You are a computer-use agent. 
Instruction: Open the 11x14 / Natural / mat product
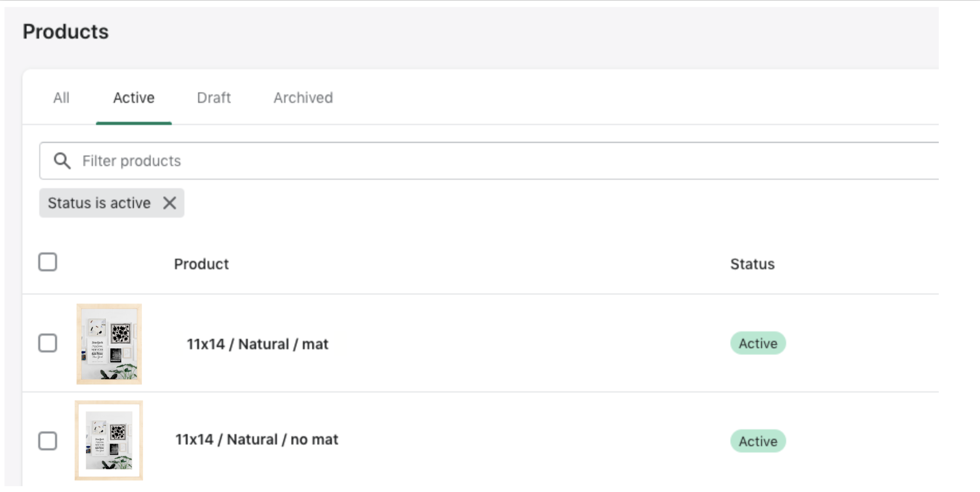coord(257,344)
